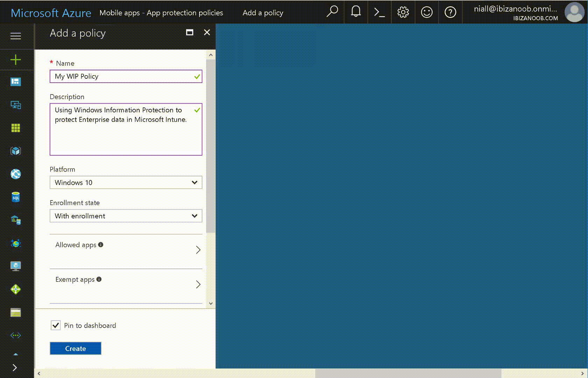588x378 pixels.
Task: Launch Cloud Shell console icon
Action: (x=379, y=12)
